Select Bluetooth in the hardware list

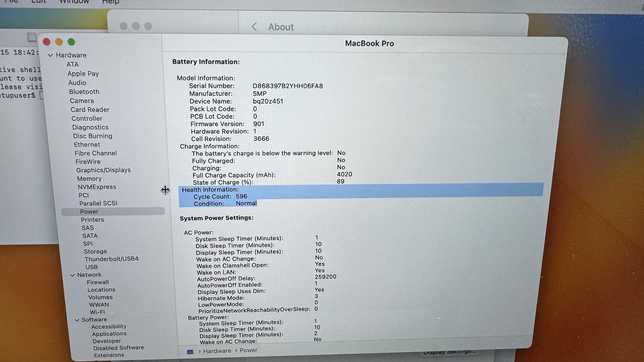[84, 92]
